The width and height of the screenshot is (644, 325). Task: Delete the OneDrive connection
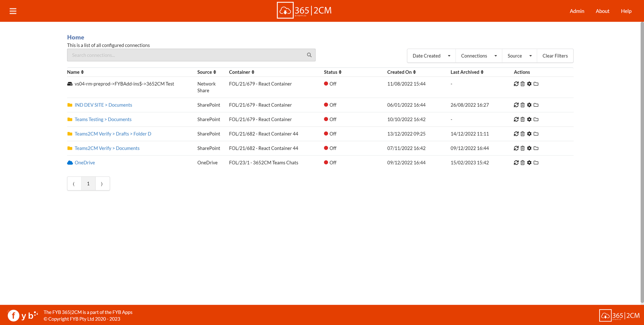point(523,163)
